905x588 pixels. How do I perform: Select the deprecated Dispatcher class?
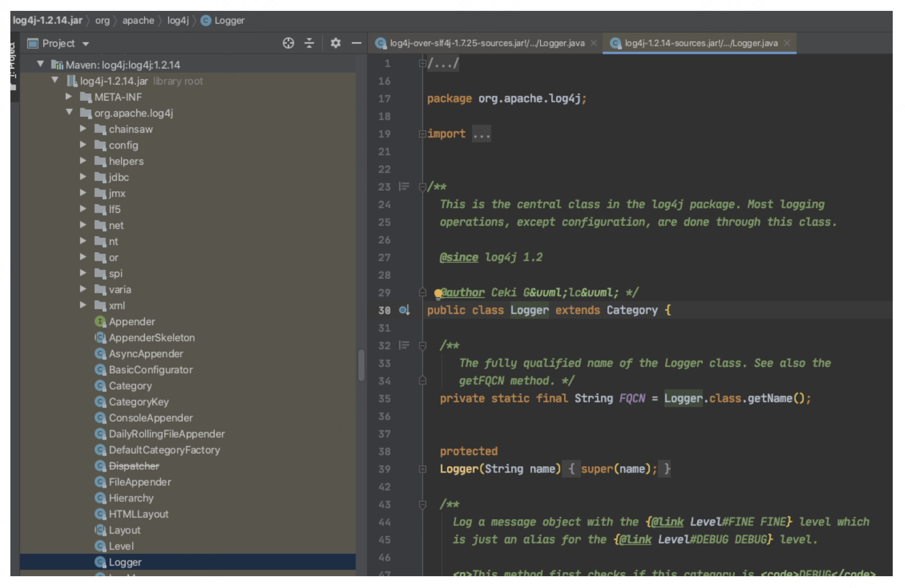134,466
